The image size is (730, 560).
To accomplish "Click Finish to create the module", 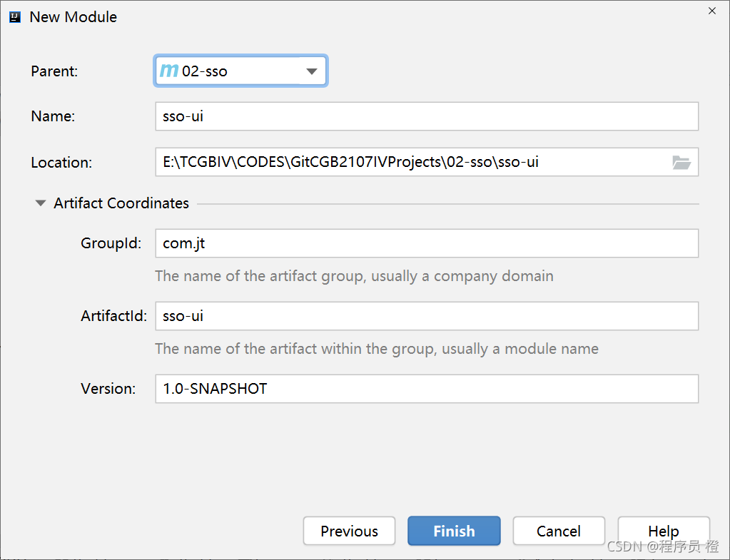I will [x=454, y=531].
